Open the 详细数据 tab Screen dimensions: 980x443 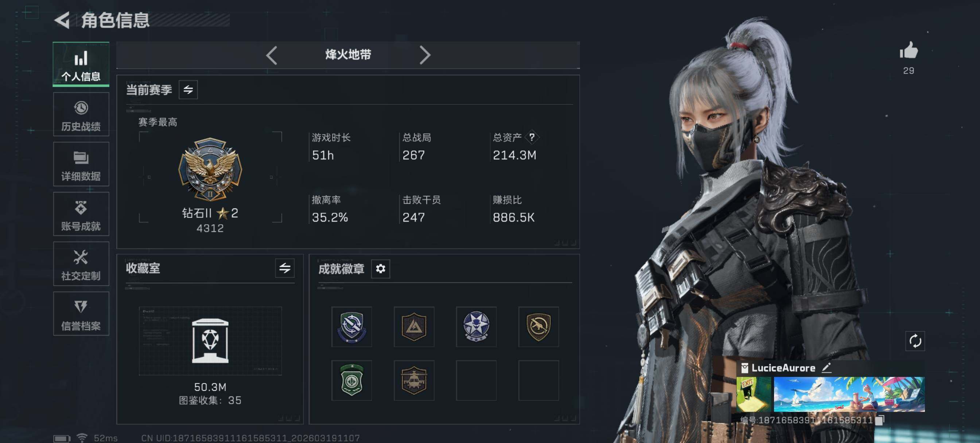pos(81,164)
